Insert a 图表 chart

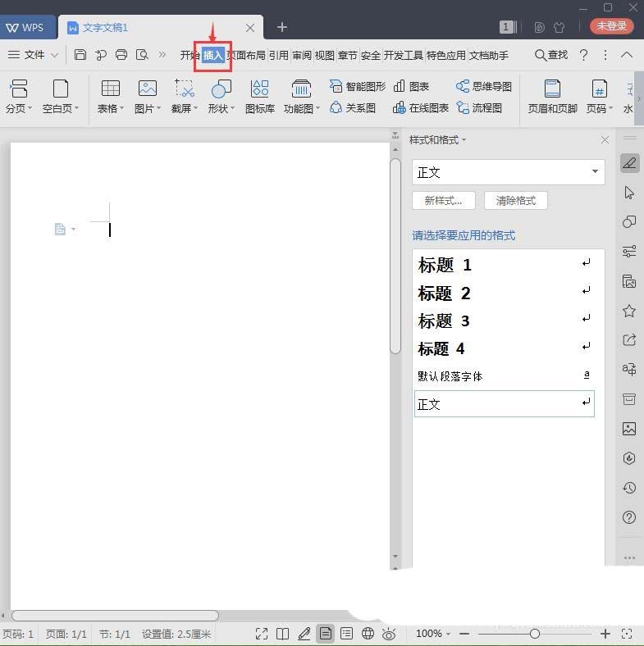(x=411, y=86)
